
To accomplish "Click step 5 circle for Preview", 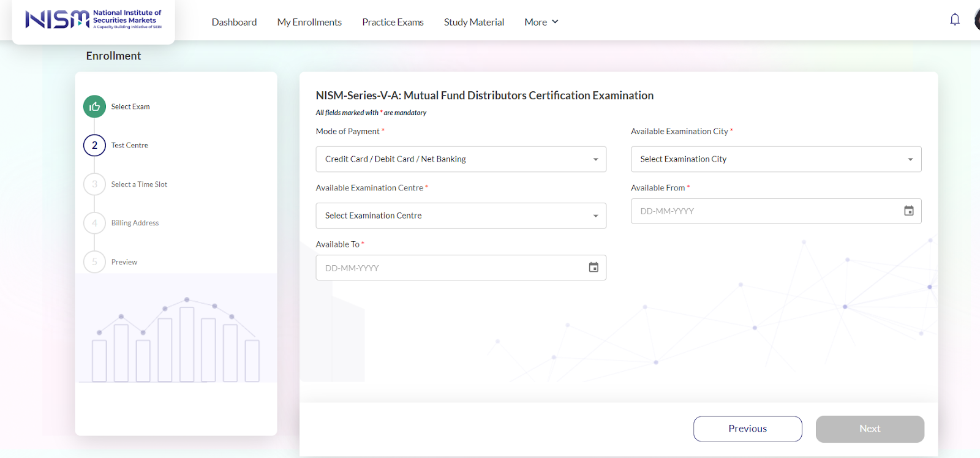I will point(94,262).
